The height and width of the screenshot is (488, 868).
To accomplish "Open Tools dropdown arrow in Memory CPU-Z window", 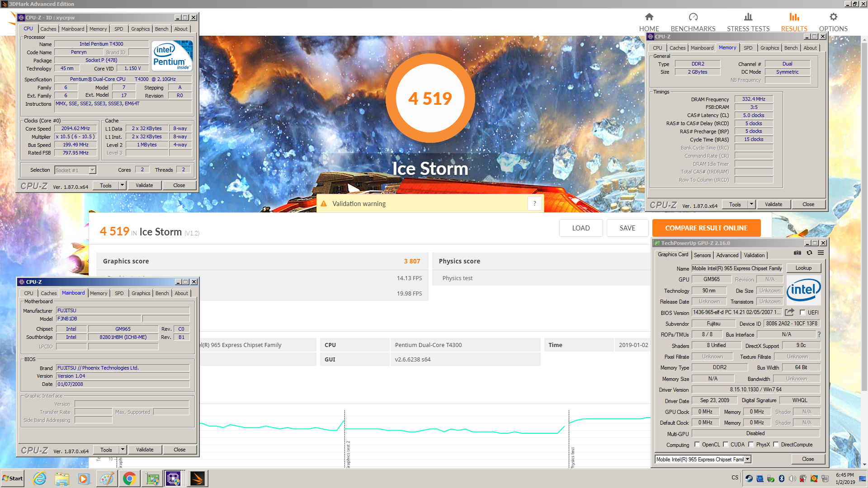I will pyautogui.click(x=751, y=204).
